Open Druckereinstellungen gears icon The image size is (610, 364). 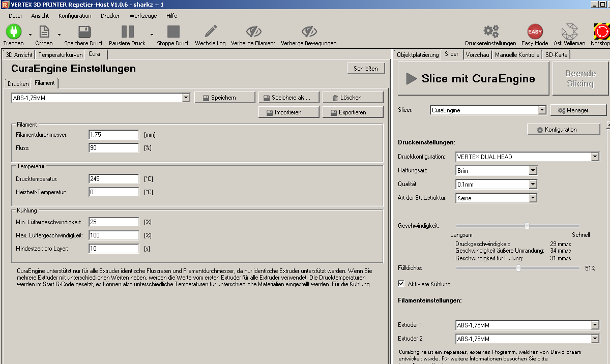point(491,31)
